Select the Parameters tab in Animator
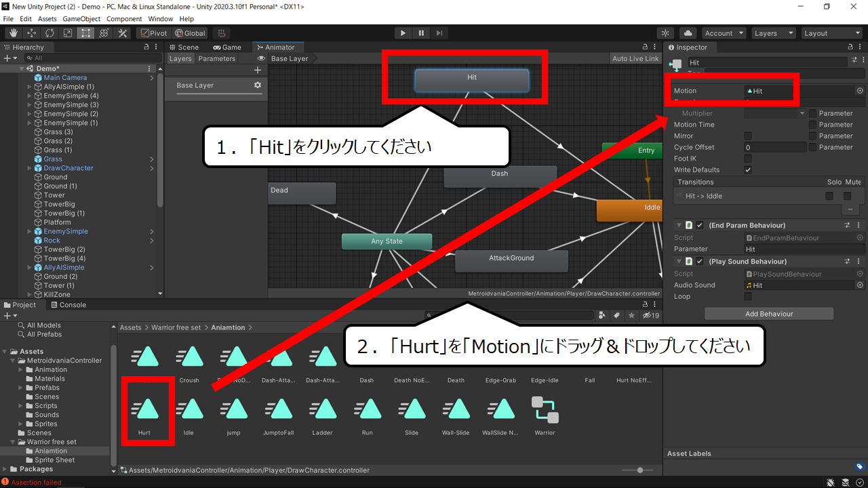This screenshot has width=868, height=488. 217,59
